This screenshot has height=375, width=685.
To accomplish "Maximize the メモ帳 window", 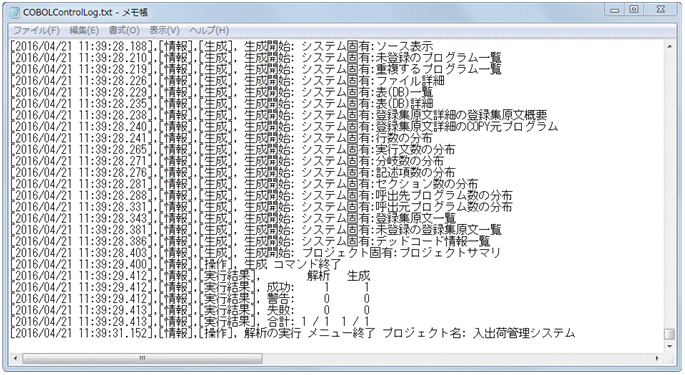I will (633, 10).
